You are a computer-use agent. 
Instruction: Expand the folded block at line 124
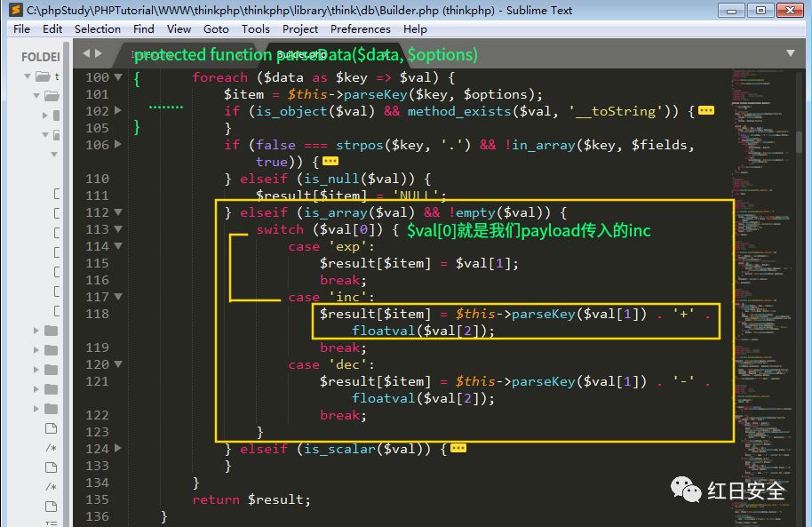pyautogui.click(x=118, y=448)
